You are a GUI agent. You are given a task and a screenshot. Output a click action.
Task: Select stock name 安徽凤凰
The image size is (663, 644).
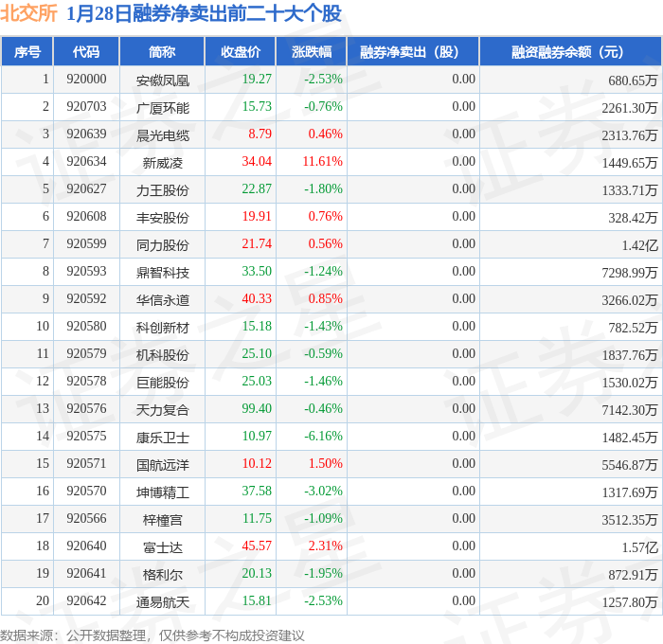(162, 80)
